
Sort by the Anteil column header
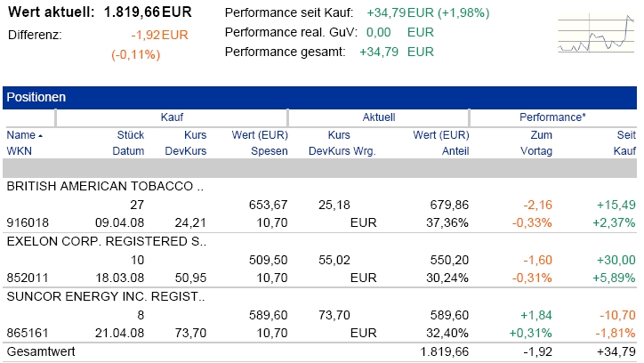click(x=455, y=151)
